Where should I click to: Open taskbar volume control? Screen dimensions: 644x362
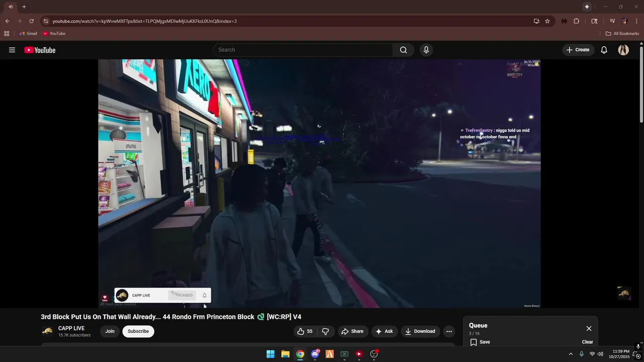point(600,354)
